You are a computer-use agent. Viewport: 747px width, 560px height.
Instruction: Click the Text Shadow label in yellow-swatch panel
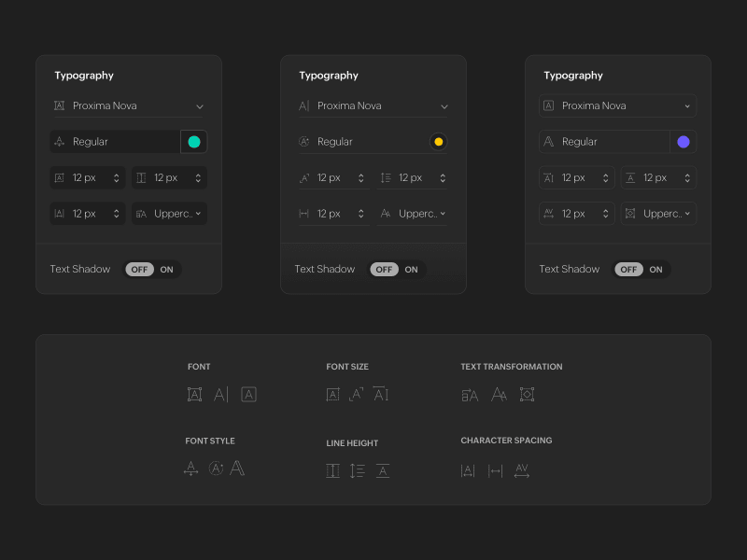pos(324,269)
